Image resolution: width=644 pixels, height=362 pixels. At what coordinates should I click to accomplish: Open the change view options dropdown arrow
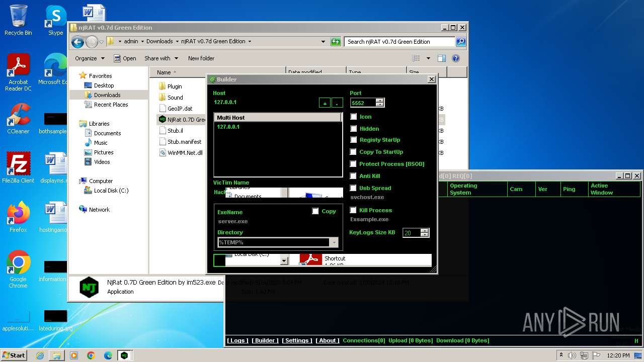point(428,58)
